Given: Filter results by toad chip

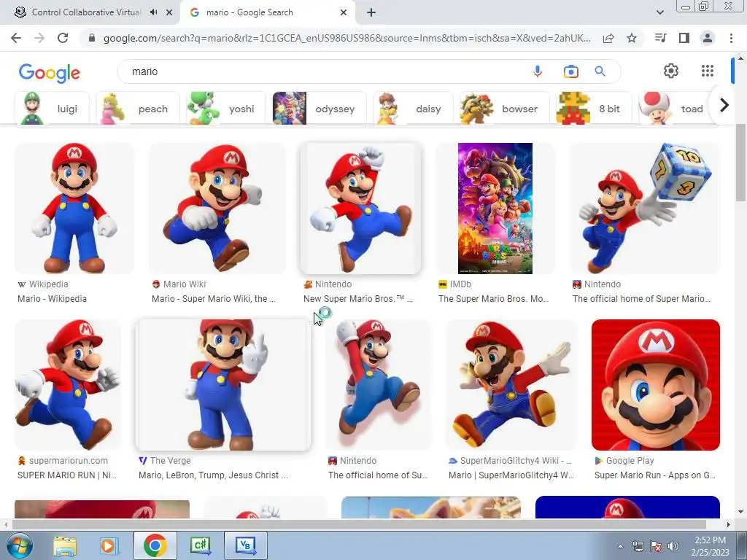Looking at the screenshot, I should click(x=674, y=109).
